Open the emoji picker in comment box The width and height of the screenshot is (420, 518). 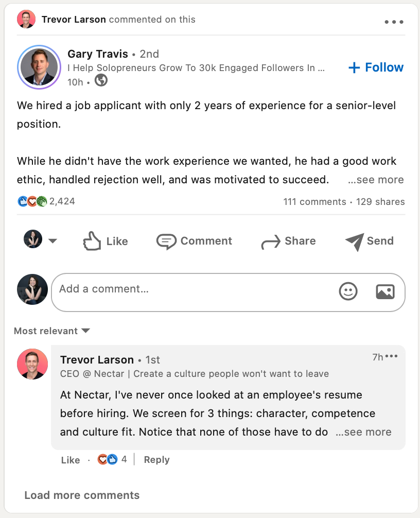348,291
